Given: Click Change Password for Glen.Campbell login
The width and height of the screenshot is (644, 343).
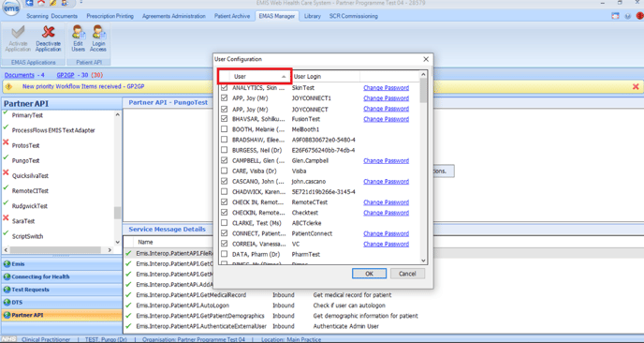Looking at the screenshot, I should point(386,160).
